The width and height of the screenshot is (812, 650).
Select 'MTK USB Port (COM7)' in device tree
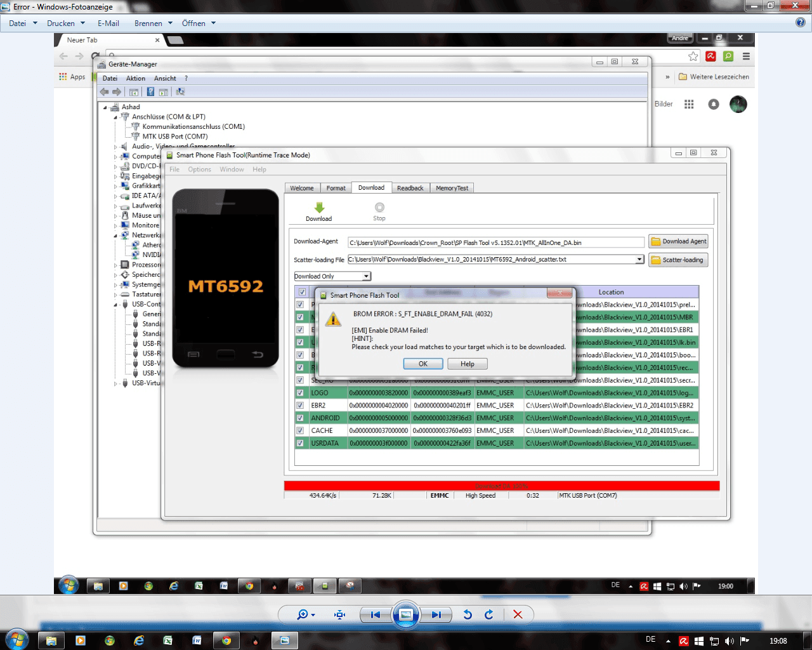coord(175,136)
